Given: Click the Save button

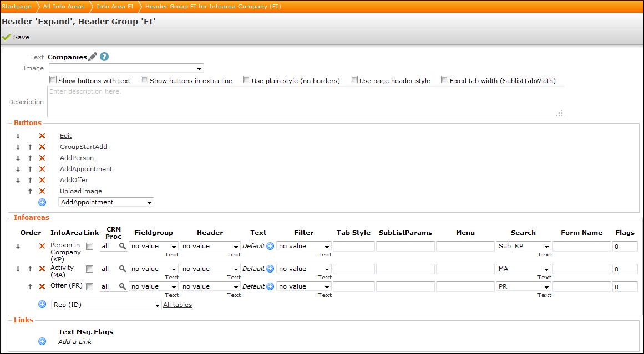Looking at the screenshot, I should coord(16,37).
